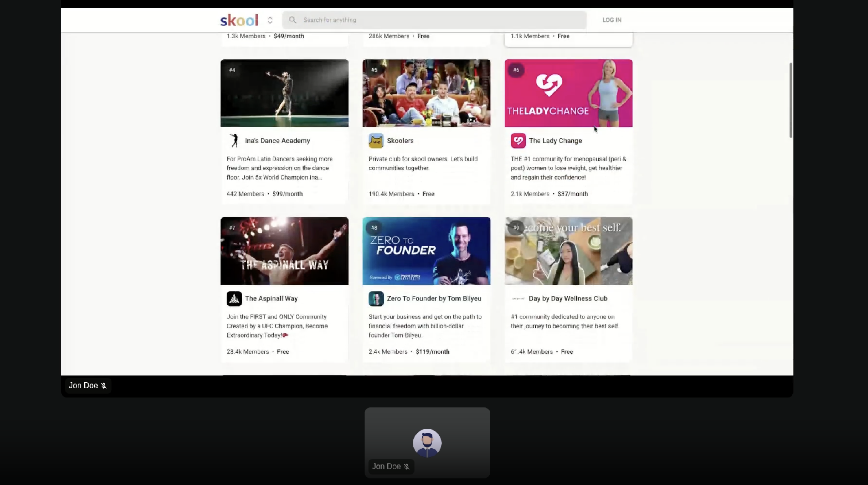This screenshot has height=485, width=868.
Task: Click the Skoolers group avatar icon
Action: click(376, 141)
